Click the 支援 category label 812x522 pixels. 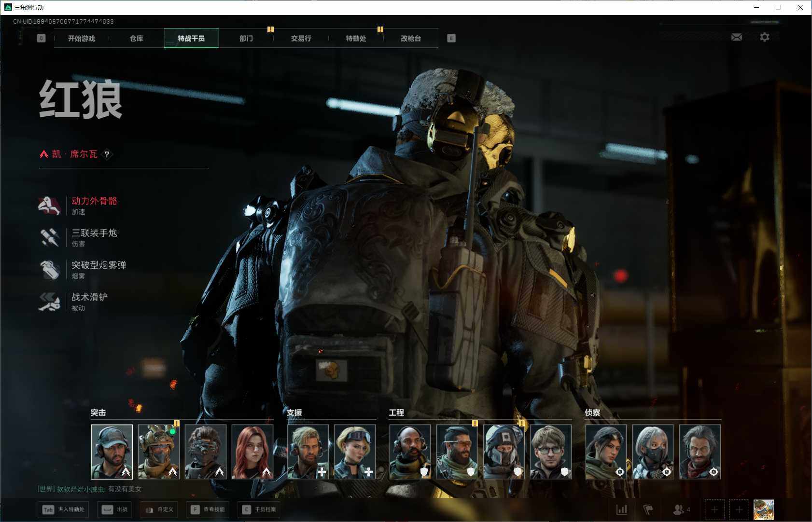tap(294, 412)
